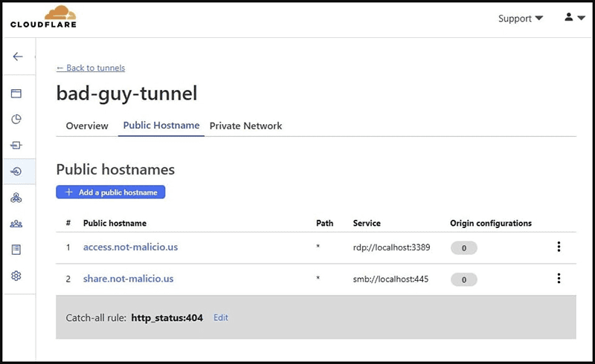The image size is (595, 364).
Task: Open the settings gear sidebar icon
Action: 16,276
